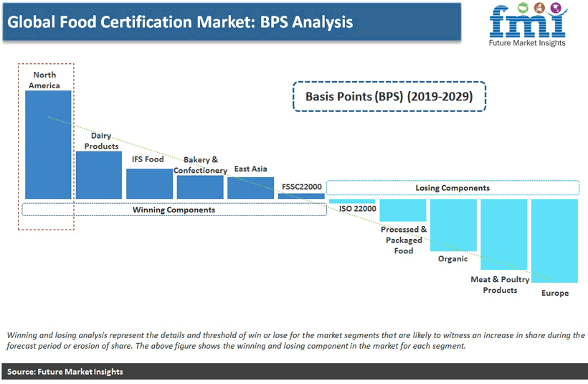This screenshot has width=588, height=384.
Task: Click the 'Winning and losing analysis' description paragraph
Action: (x=295, y=340)
